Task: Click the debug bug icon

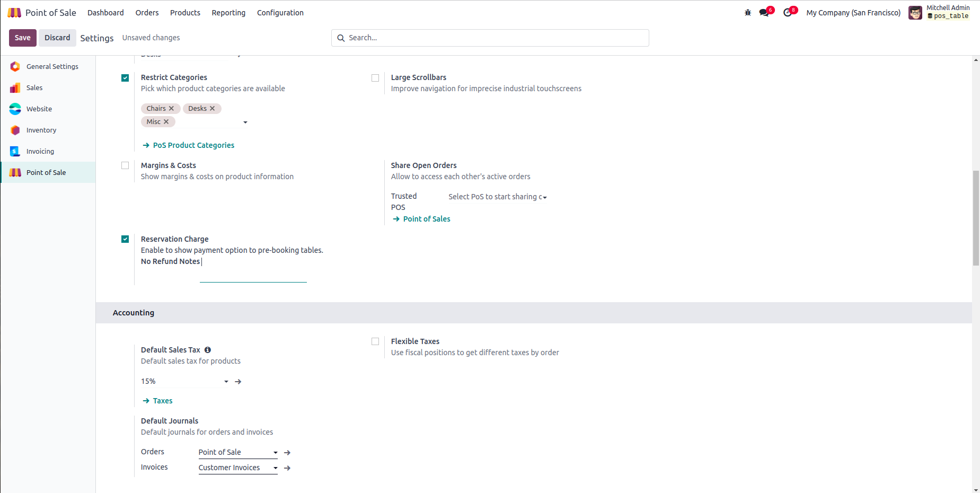Action: pos(748,13)
